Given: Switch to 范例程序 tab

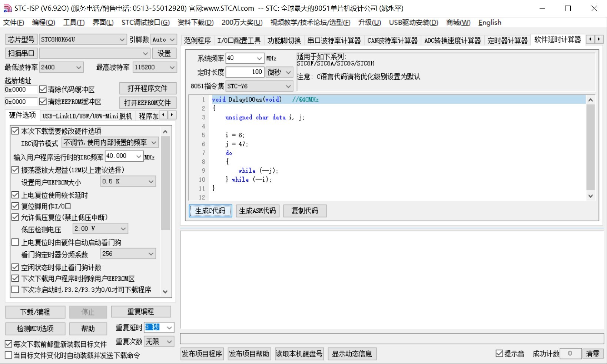Looking at the screenshot, I should [198, 40].
